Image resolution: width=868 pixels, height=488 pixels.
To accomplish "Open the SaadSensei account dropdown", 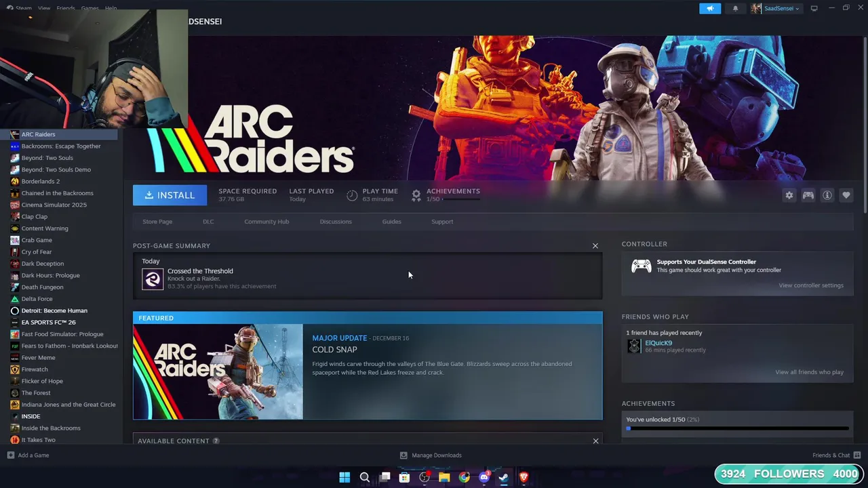I will [783, 8].
